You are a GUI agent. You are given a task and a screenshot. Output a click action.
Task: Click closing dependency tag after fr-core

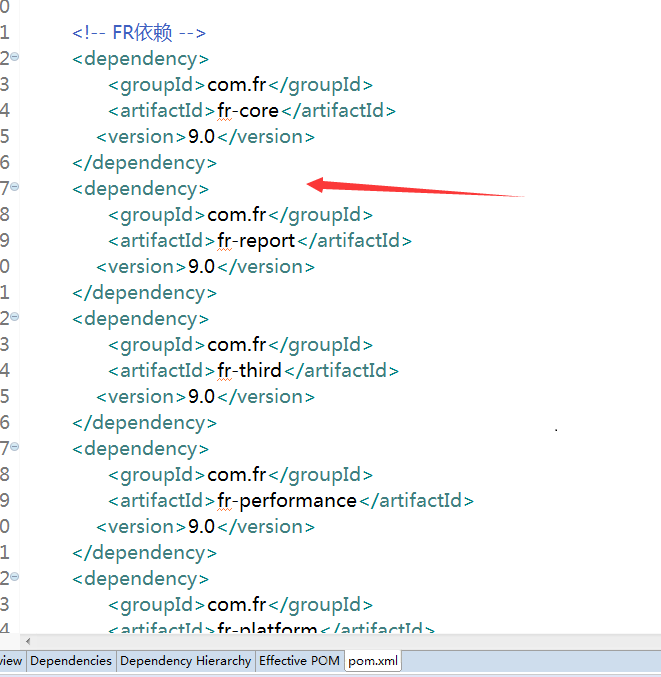145,163
